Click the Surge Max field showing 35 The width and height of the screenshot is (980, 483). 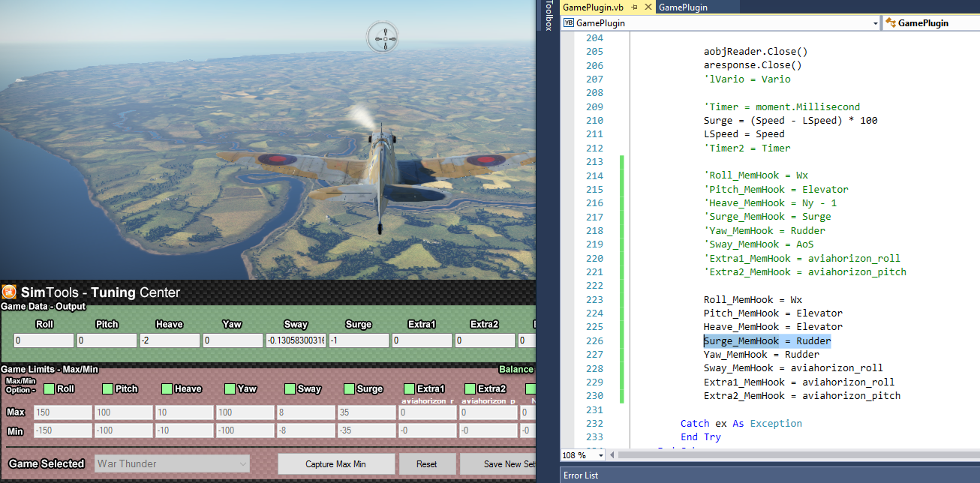(x=366, y=412)
